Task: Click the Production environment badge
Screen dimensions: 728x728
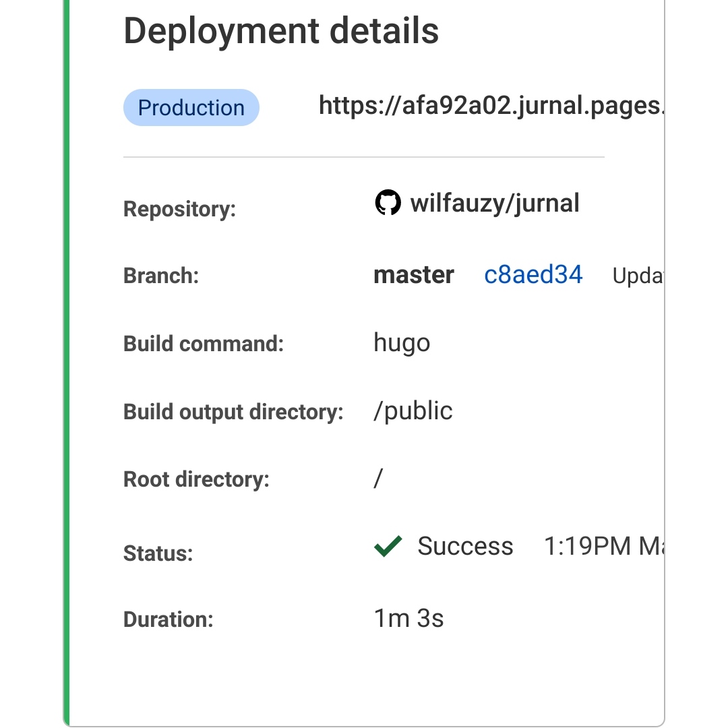Action: pyautogui.click(x=191, y=108)
